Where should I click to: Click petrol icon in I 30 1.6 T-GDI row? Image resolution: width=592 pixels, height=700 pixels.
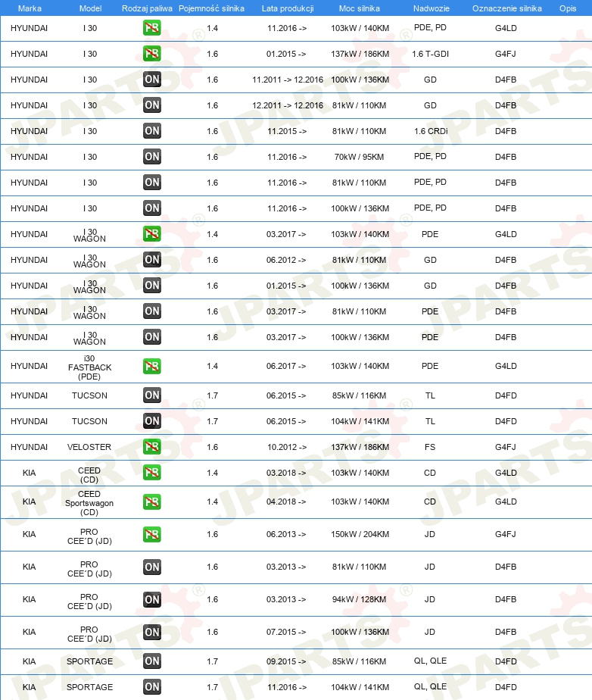[151, 54]
